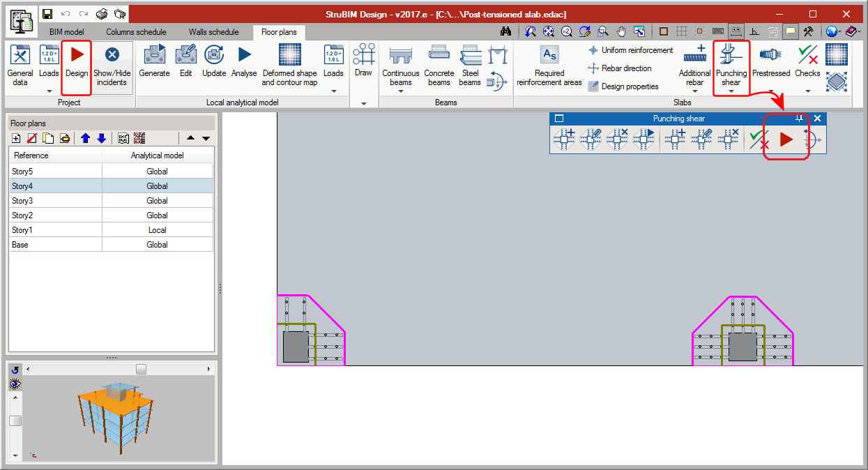Move floor plan down with blue arrow
The width and height of the screenshot is (868, 470).
click(102, 138)
